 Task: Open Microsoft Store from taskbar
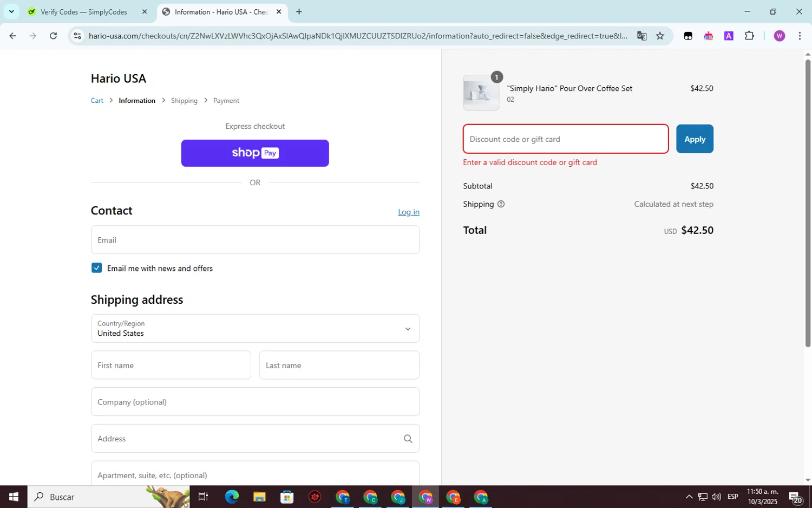point(287,497)
